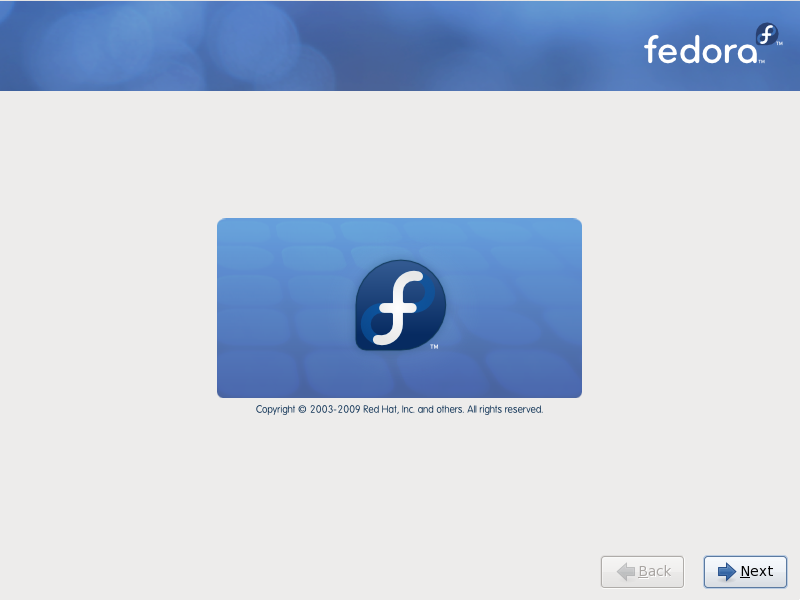Click the "All rights reserved" text

pyautogui.click(x=505, y=409)
